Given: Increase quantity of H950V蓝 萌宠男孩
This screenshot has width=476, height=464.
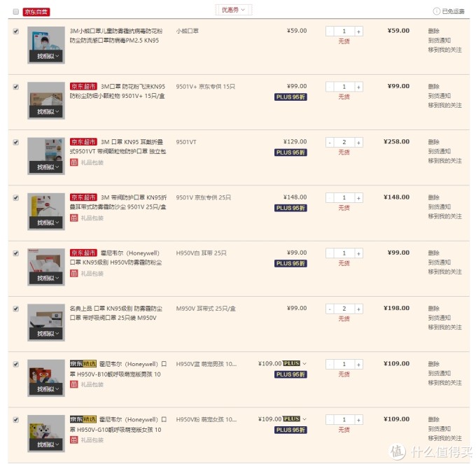Looking at the screenshot, I should [x=358, y=365].
